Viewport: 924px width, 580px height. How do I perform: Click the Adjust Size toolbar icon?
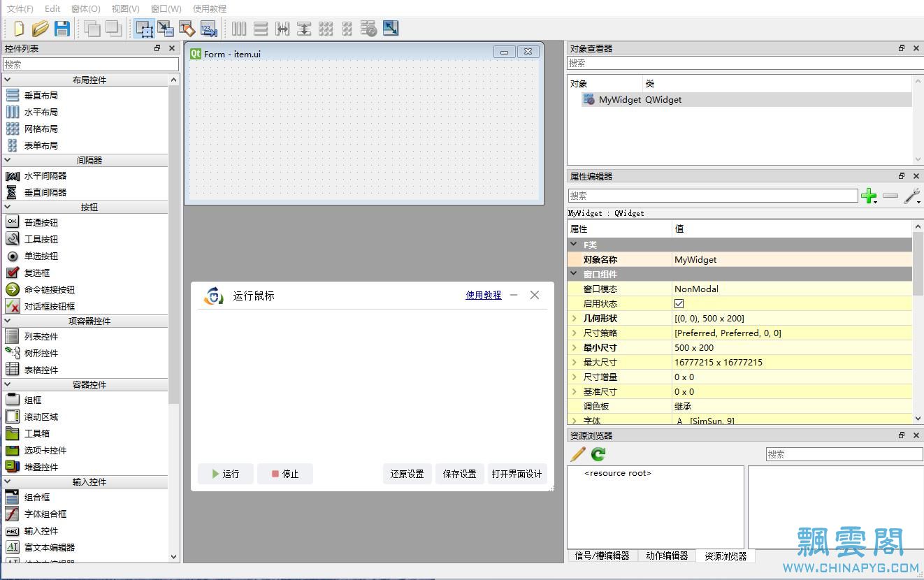click(391, 29)
